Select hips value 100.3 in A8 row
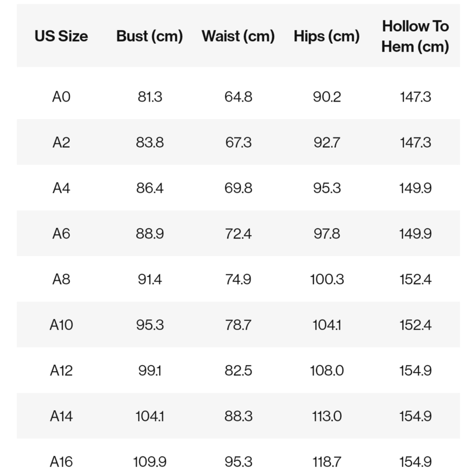 tap(327, 279)
